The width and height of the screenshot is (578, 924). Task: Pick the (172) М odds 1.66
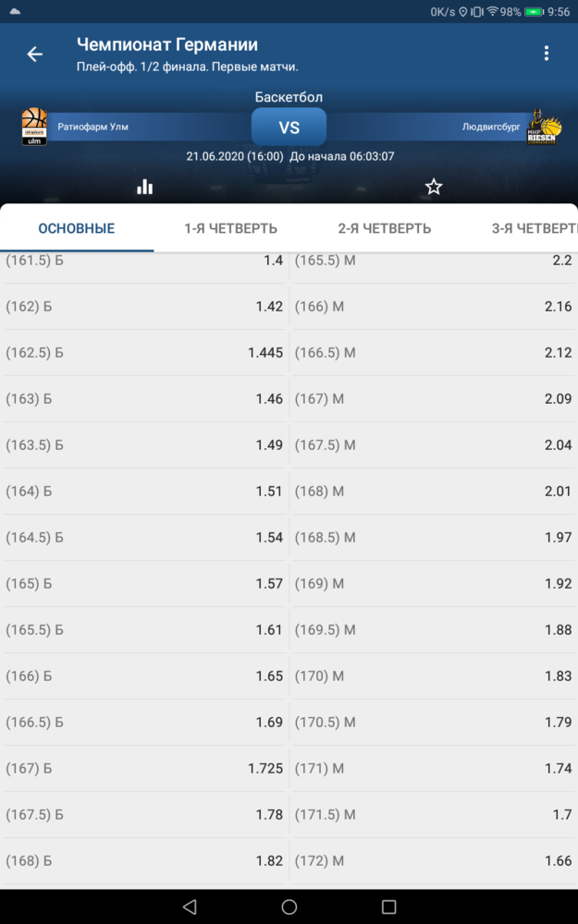point(434,861)
